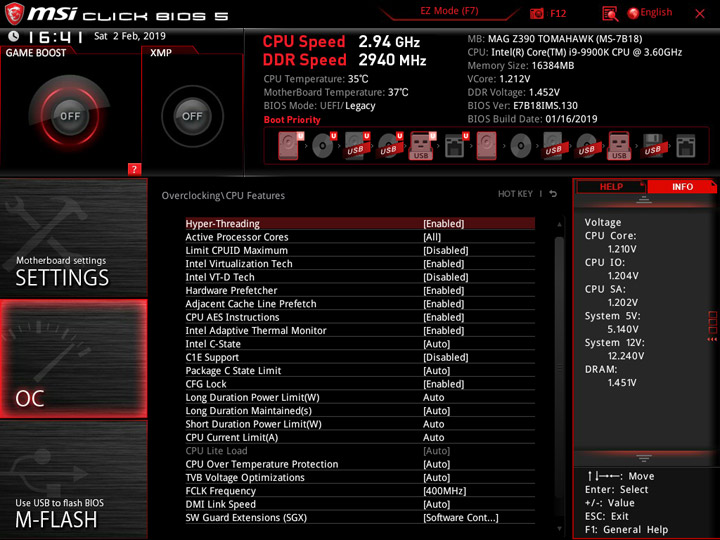Select the legacy network boot icon
The image size is (720, 540).
click(686, 146)
